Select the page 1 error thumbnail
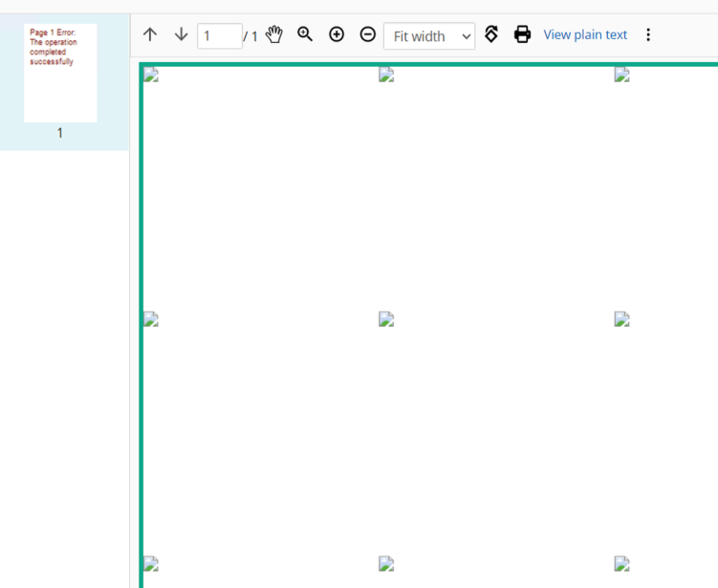 (60, 74)
